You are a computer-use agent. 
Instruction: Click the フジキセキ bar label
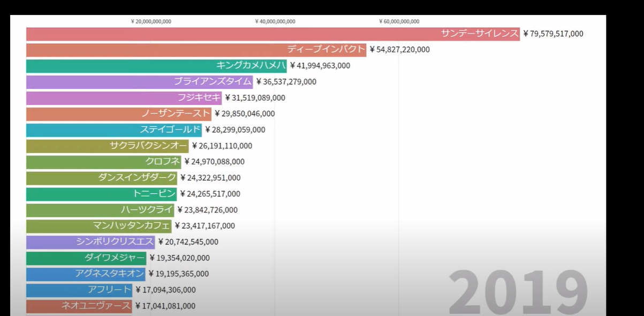(199, 97)
